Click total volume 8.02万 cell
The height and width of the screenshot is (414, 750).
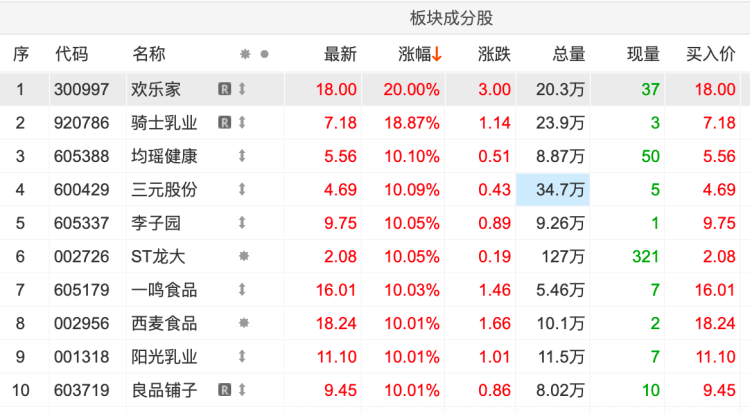pyautogui.click(x=560, y=391)
